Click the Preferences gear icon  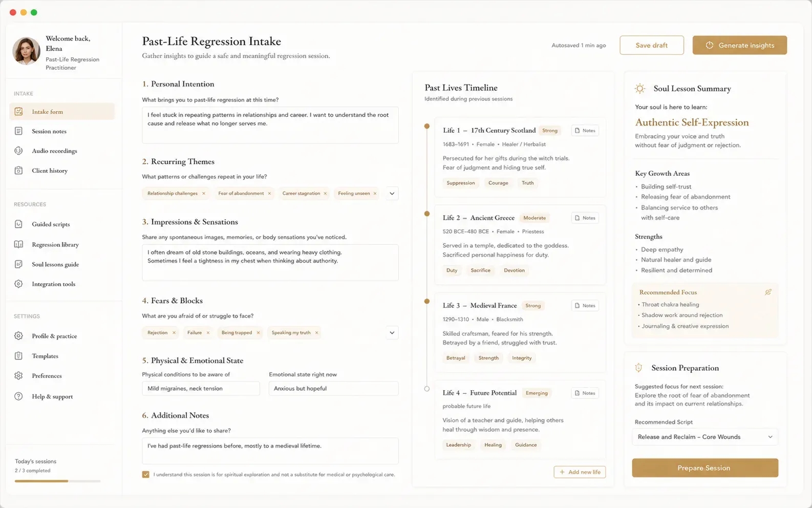pyautogui.click(x=18, y=375)
